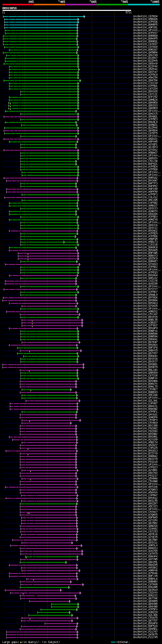Image resolution: width=162 pixels, height=644 pixels.
Task: Click label UniRef100_C3VIX9
Action: coord(145,83)
